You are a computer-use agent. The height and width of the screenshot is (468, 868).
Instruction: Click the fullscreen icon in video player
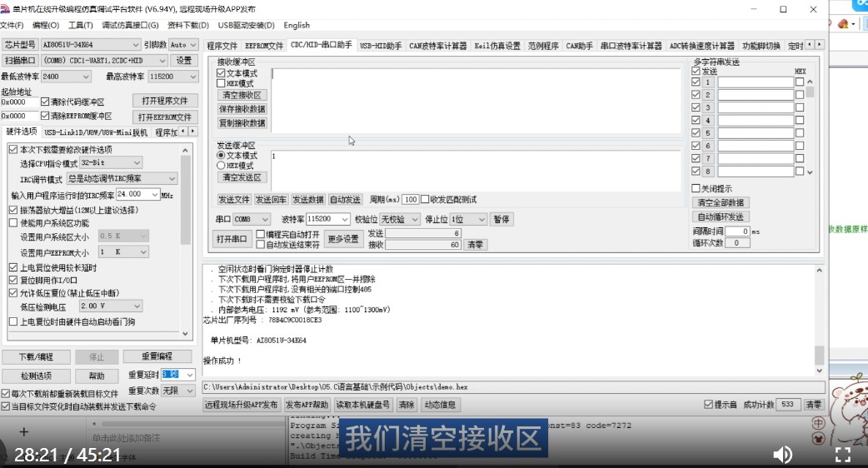pyautogui.click(x=842, y=455)
